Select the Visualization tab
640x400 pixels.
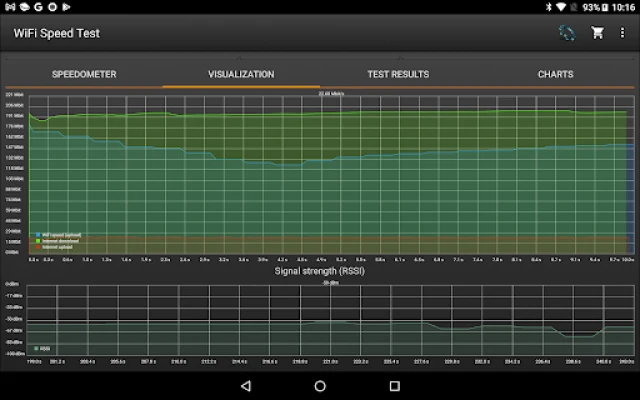tap(241, 74)
